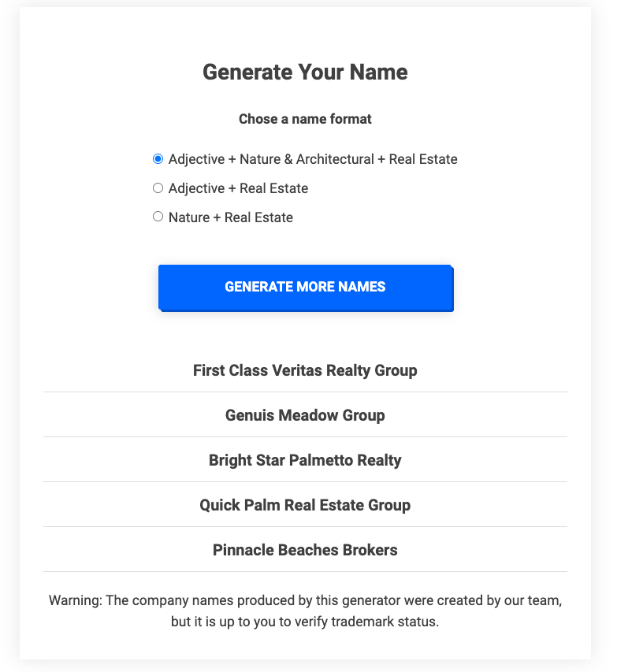Click the "Chose a name format" subheading
Viewport: 617px width, 672px height.
305,119
